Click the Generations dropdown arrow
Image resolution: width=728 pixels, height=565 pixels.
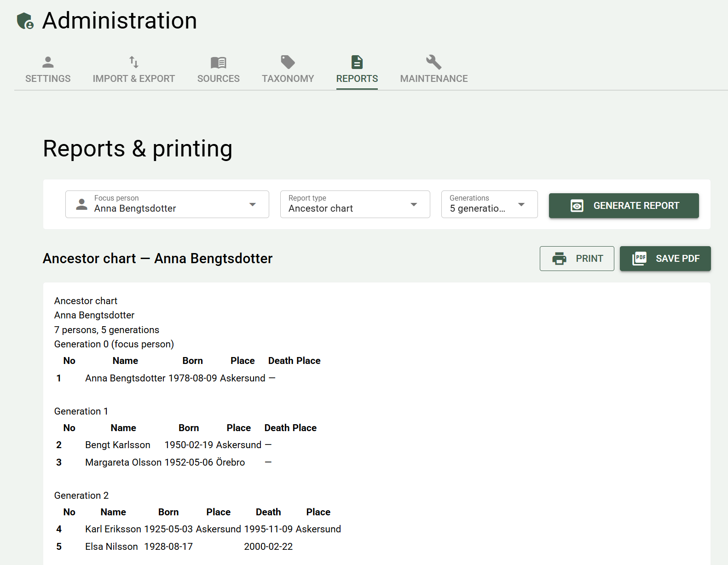521,204
